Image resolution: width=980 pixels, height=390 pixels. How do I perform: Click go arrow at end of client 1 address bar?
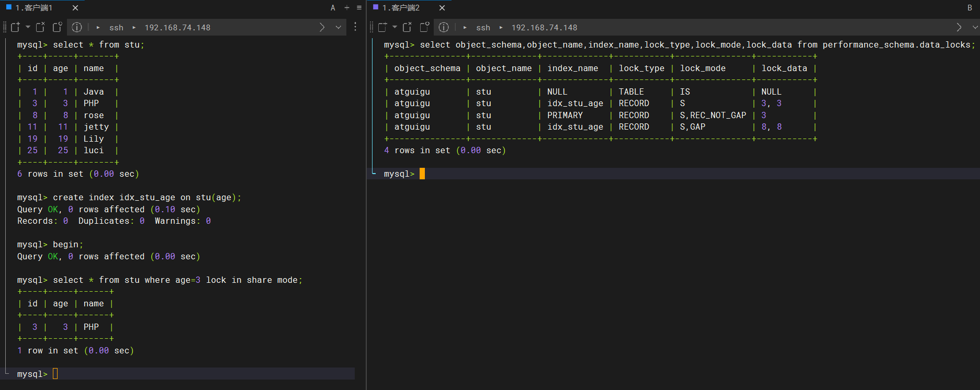tap(322, 27)
